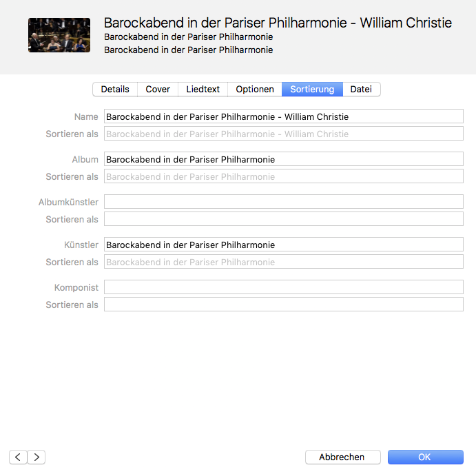The width and height of the screenshot is (476, 474).
Task: Switch to the Details tab
Action: [115, 90]
